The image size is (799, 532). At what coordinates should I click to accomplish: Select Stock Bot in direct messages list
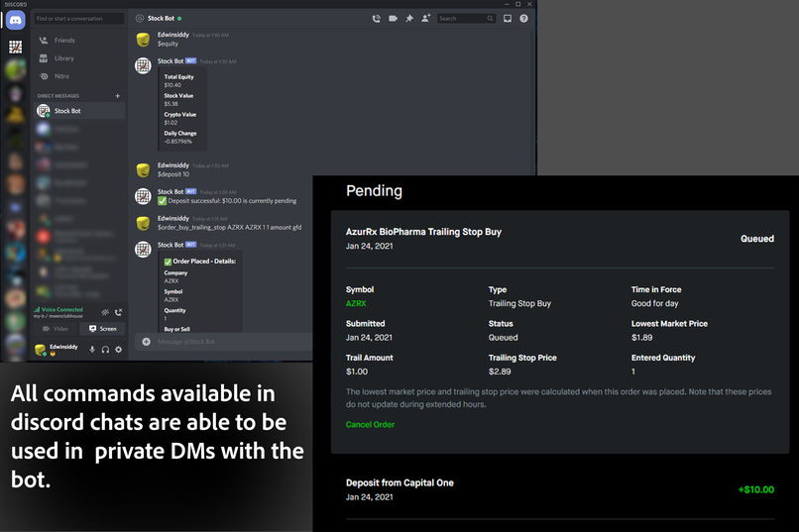(79, 111)
